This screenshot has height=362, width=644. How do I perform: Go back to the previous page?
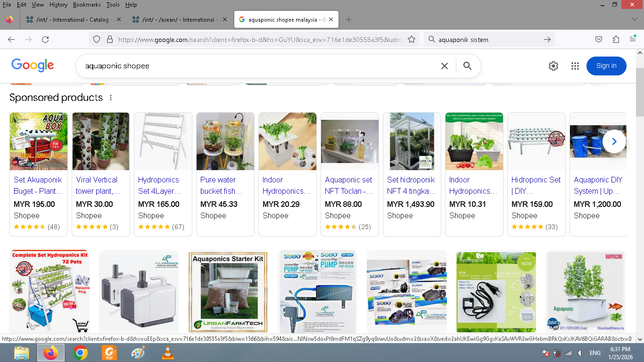point(11,40)
